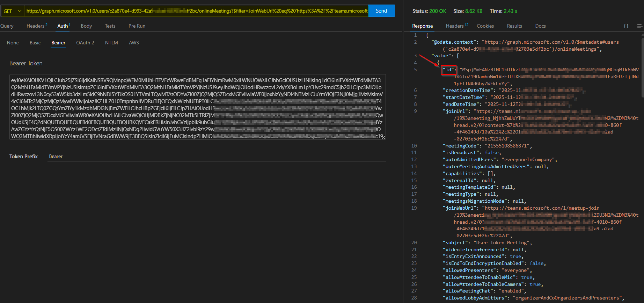644x303 pixels.
Task: Select NTLM auth type
Action: coord(111,43)
